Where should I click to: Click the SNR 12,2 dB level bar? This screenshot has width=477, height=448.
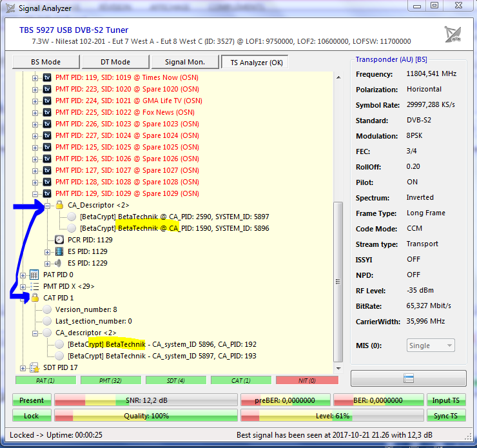click(x=146, y=400)
